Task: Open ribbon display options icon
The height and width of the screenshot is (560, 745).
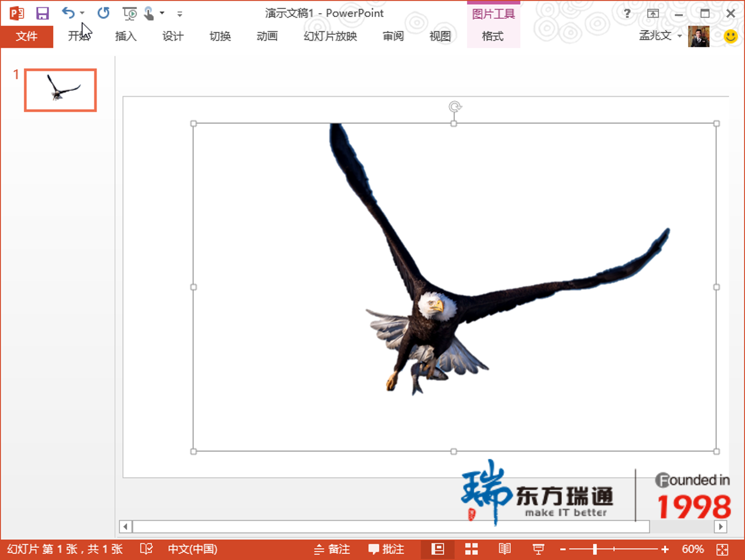Action: 653,13
